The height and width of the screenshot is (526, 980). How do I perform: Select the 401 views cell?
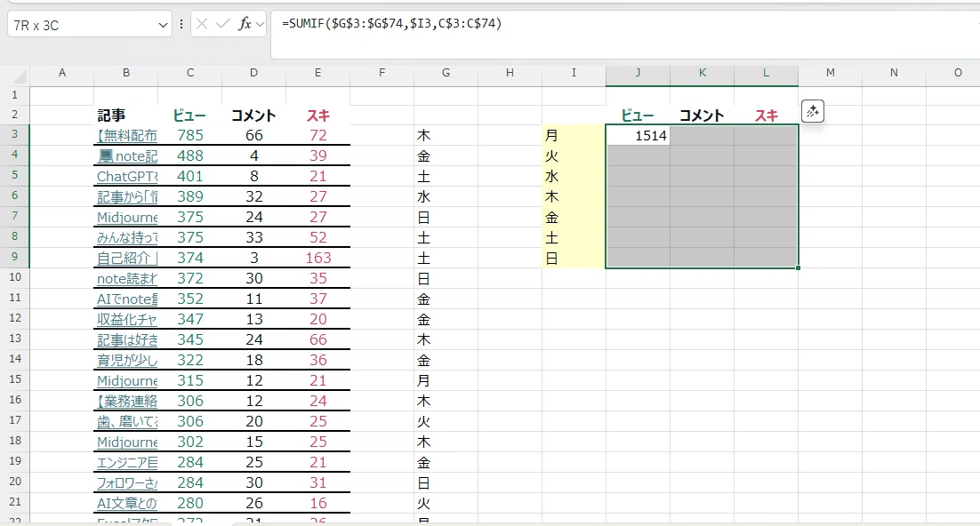pyautogui.click(x=190, y=176)
